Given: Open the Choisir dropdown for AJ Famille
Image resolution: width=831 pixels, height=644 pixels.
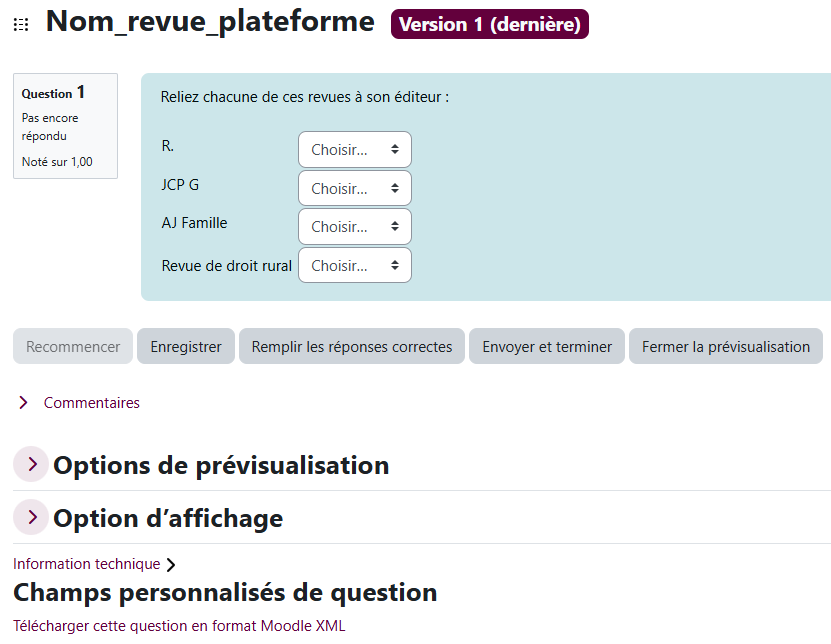Looking at the screenshot, I should click(354, 226).
